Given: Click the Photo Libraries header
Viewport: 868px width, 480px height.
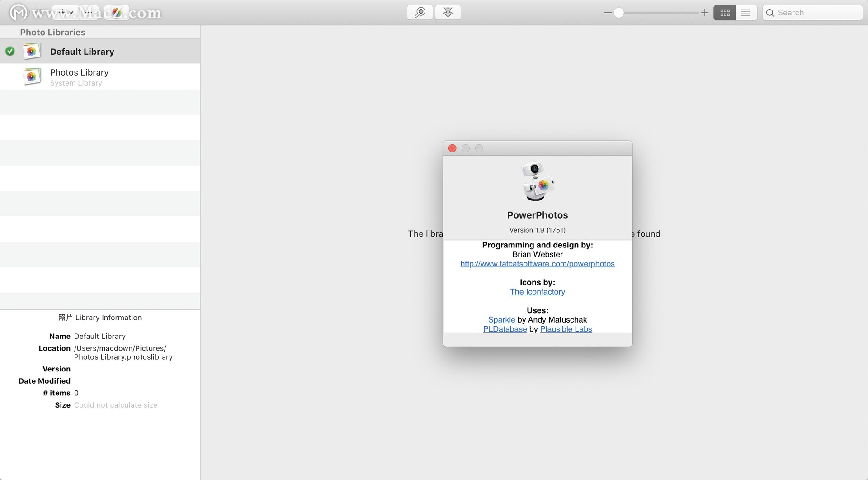Looking at the screenshot, I should click(52, 32).
